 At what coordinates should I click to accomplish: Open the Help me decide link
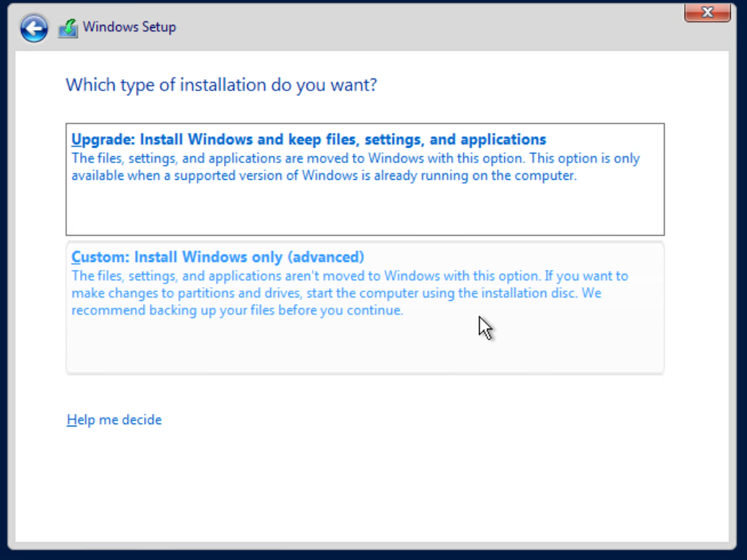tap(114, 420)
